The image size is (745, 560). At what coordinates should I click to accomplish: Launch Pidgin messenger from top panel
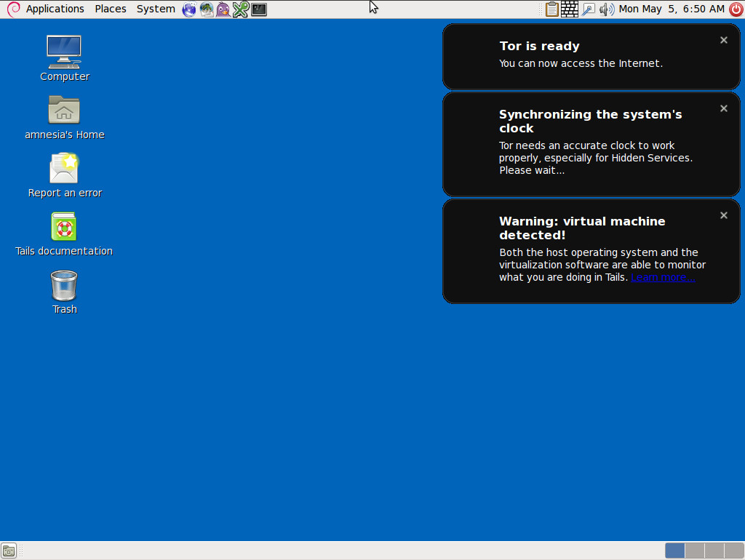click(x=223, y=9)
